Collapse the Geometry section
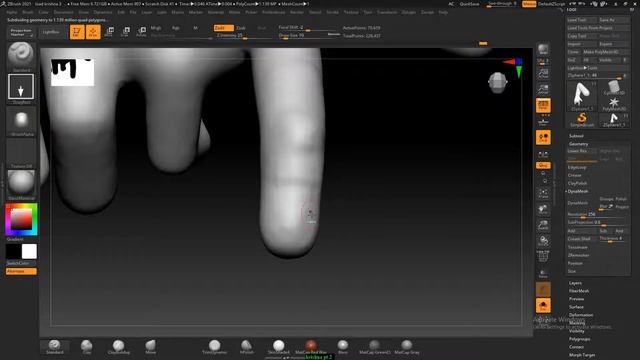 click(578, 144)
